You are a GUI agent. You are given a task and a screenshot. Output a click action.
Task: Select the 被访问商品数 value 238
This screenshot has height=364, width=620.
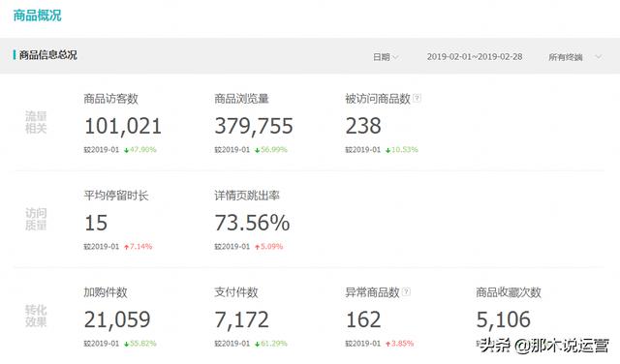[x=363, y=126]
